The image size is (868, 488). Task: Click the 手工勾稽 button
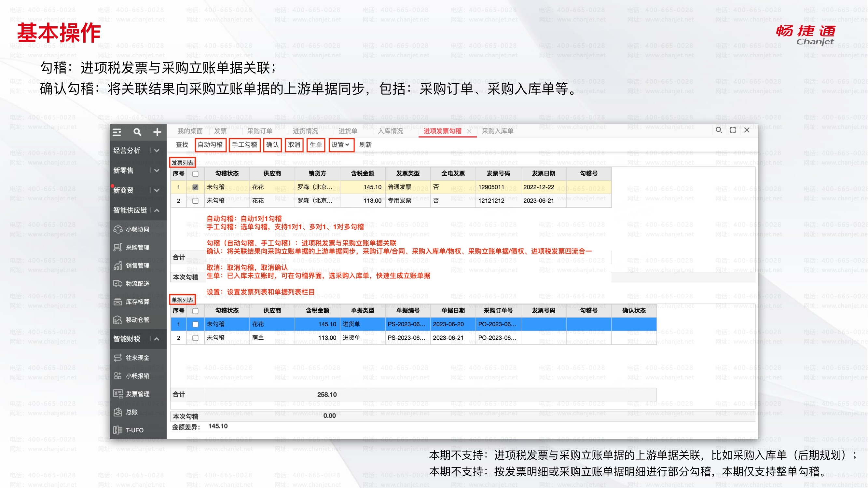click(245, 145)
